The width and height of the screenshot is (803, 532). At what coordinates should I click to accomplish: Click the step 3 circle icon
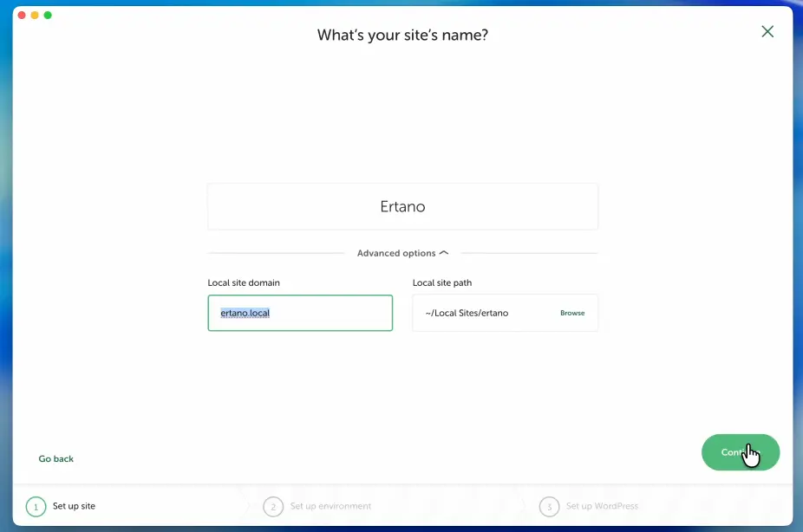coord(549,507)
